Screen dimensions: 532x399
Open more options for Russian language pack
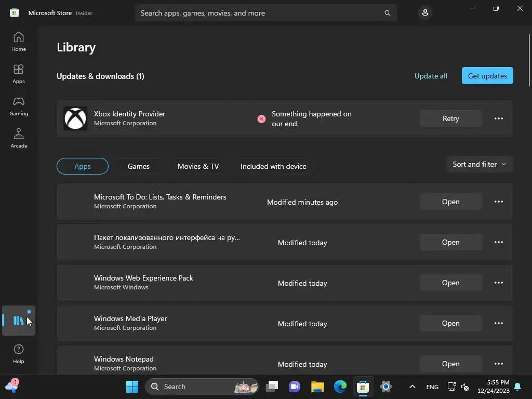coord(498,242)
